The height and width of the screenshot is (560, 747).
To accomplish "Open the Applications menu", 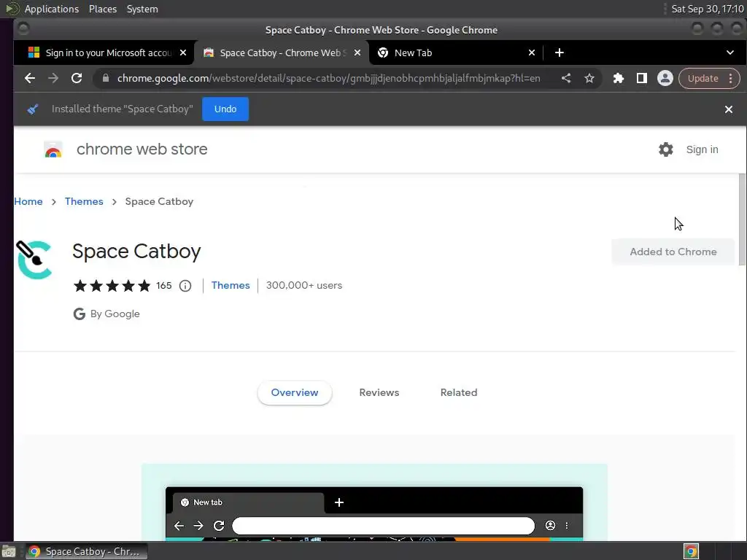I will pyautogui.click(x=52, y=9).
